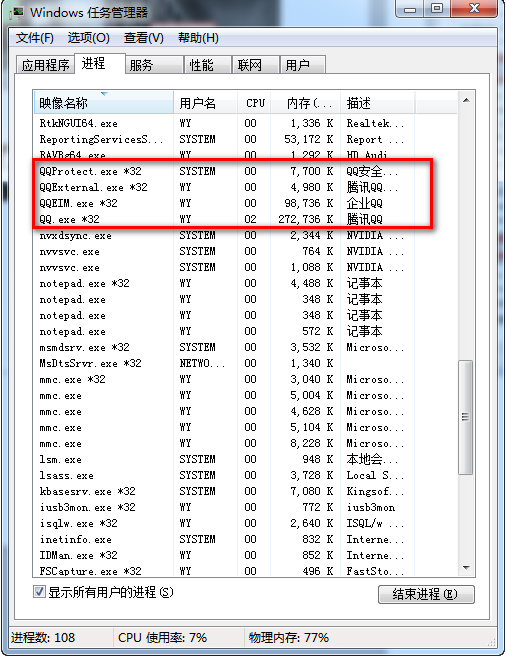This screenshot has height=657, width=506.
Task: Open the 查看(V) menu
Action: [x=144, y=38]
